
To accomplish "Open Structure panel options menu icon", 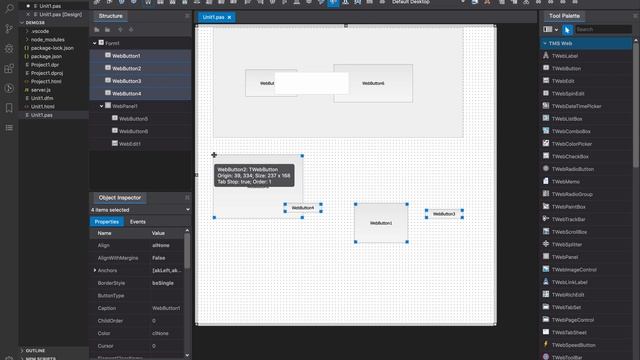I will (x=187, y=16).
